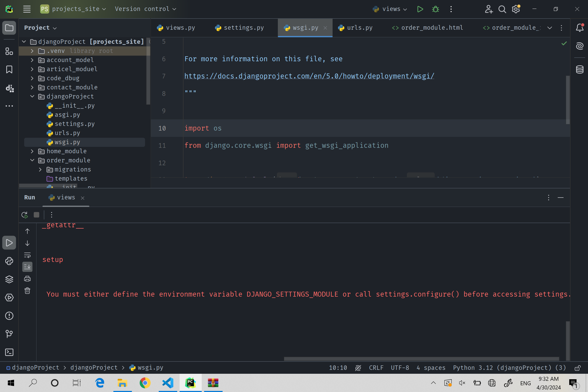Clear console output with trash icon
This screenshot has height=392, width=588.
pos(27,291)
